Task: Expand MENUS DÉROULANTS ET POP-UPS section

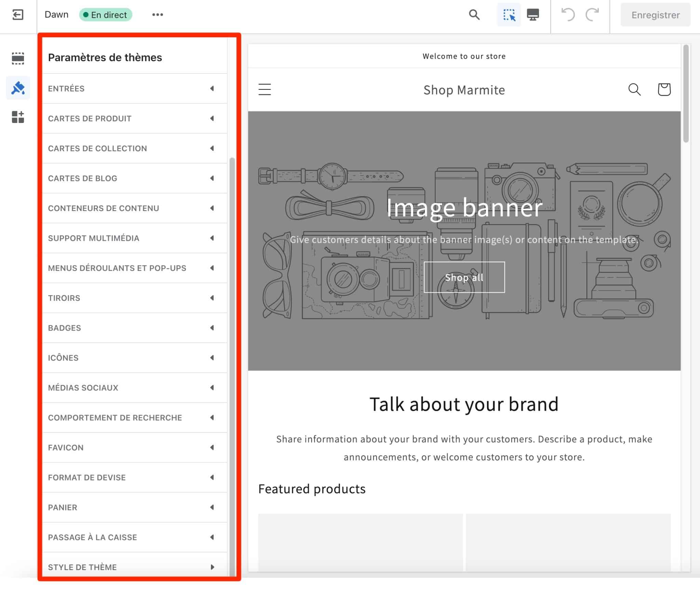Action: click(135, 268)
